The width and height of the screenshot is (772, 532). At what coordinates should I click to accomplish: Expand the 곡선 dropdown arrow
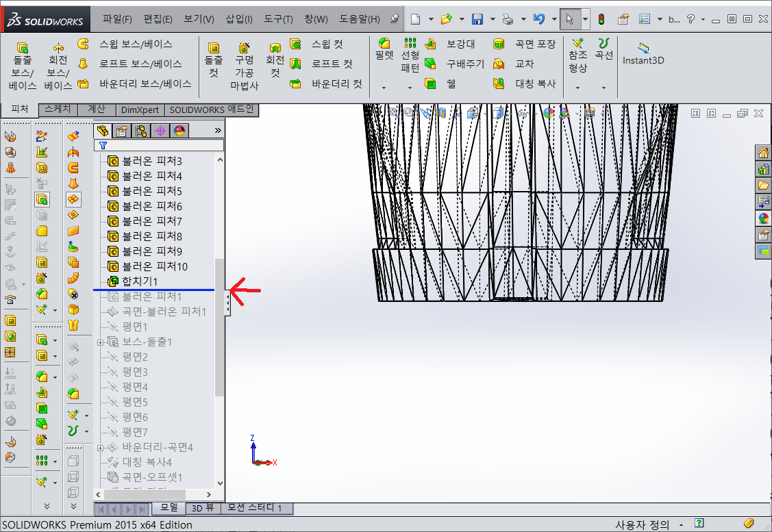603,88
